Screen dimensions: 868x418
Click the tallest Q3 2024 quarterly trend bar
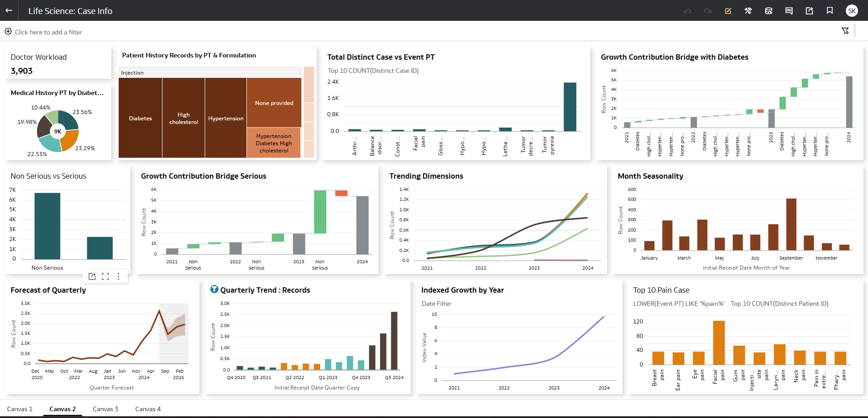(394, 341)
